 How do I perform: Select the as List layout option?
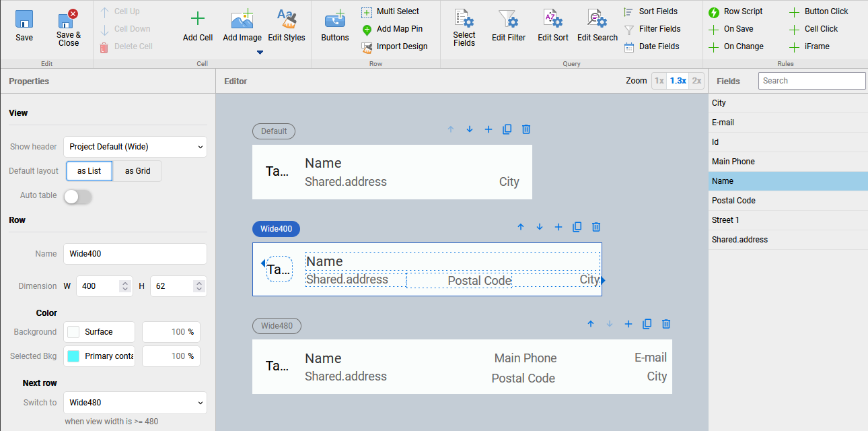pos(89,171)
